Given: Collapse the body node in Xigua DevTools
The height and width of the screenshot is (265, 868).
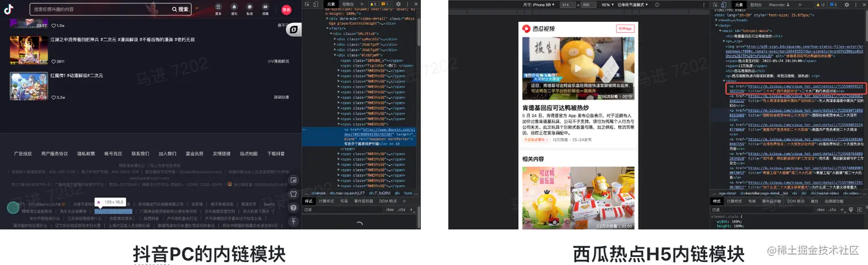Looking at the screenshot, I should tap(717, 25).
